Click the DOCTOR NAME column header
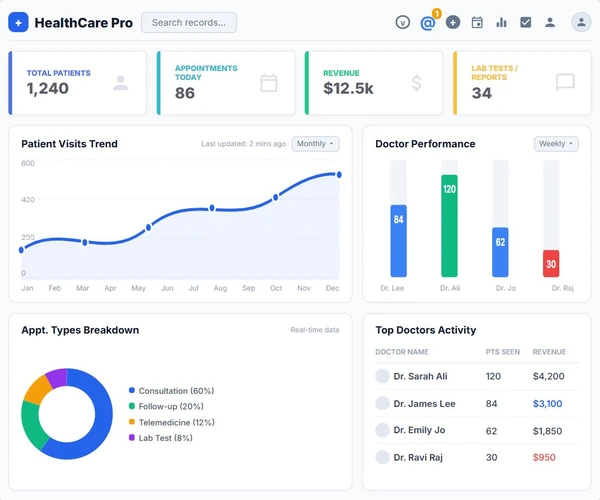 (x=402, y=352)
